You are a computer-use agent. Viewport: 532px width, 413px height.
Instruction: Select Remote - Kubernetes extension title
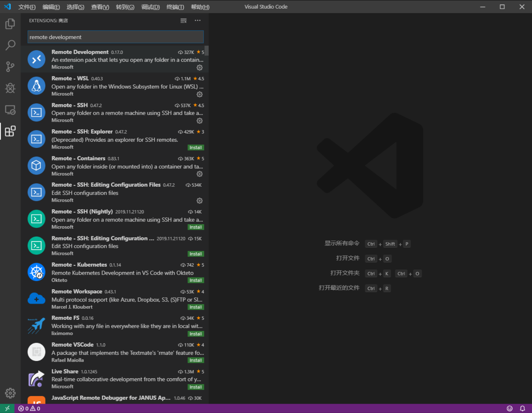[x=79, y=265]
